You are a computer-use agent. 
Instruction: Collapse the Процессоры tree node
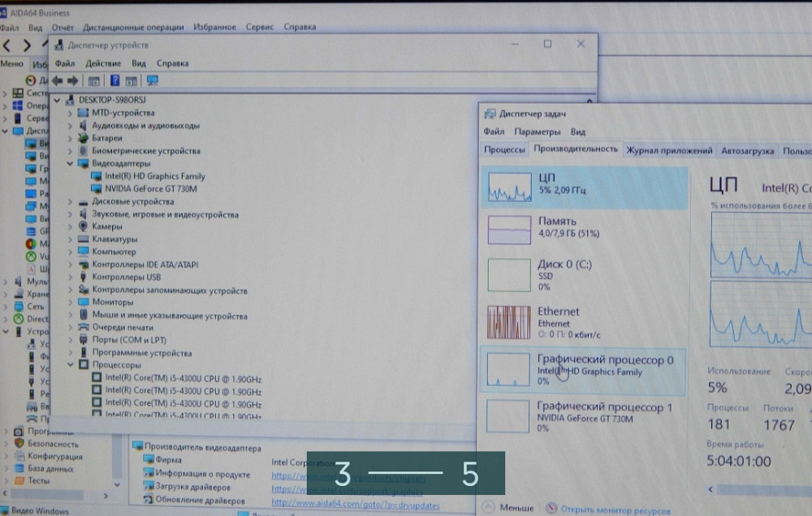click(70, 366)
